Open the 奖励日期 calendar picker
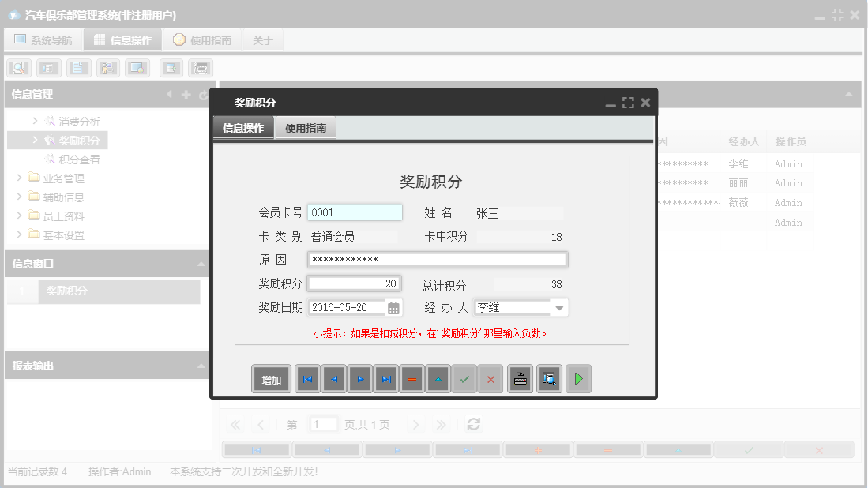Viewport: 868px width, 488px height. tap(394, 307)
